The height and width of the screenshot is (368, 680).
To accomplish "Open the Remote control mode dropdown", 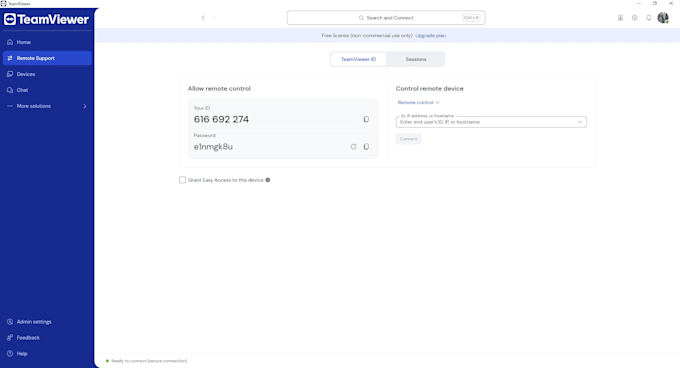I will tap(418, 103).
